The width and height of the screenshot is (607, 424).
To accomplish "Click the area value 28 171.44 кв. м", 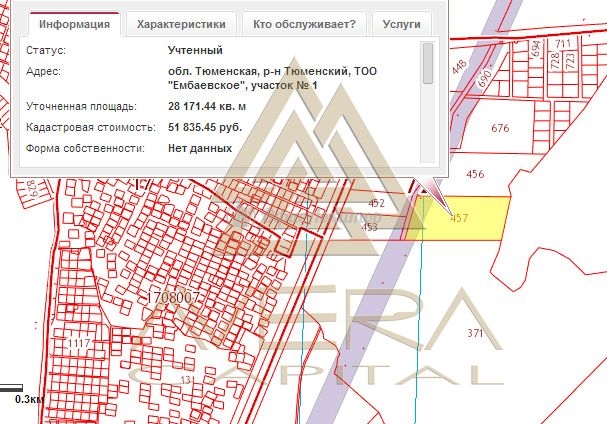I will pos(207,106).
